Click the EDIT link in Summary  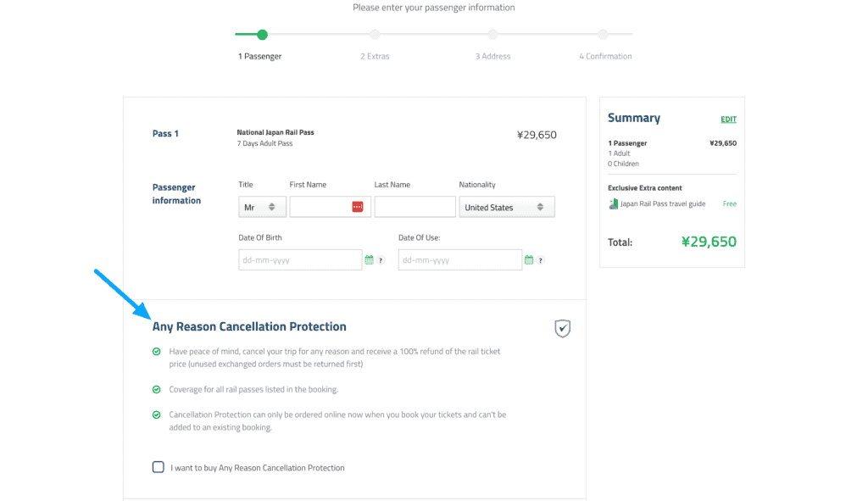[x=728, y=119]
